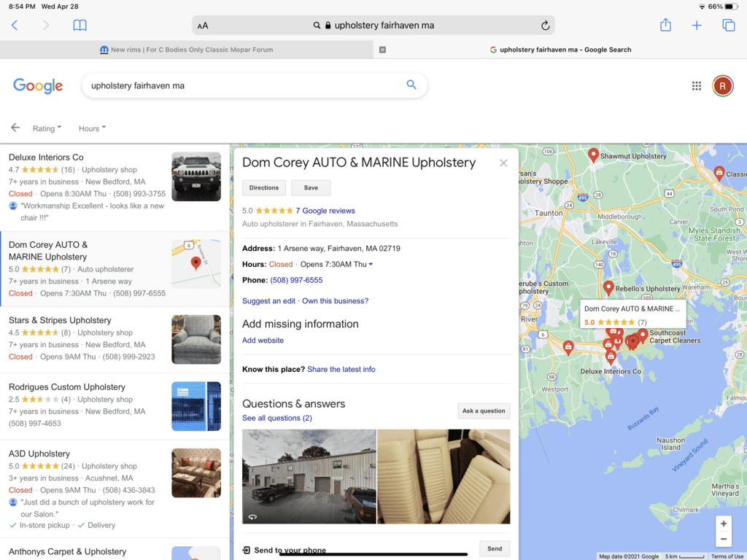
Task: Expand the Hours filter dropdown
Action: tap(92, 128)
